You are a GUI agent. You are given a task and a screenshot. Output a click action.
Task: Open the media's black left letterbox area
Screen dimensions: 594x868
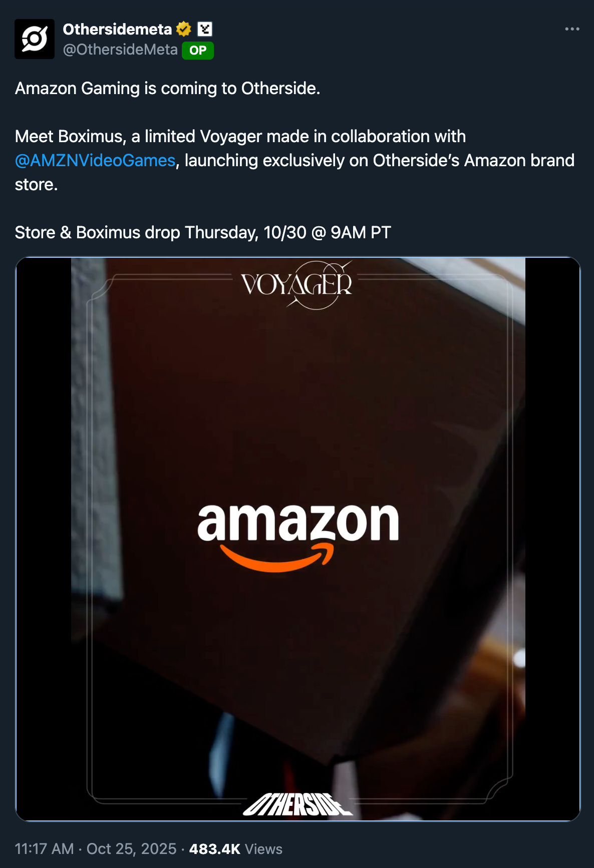tap(44, 539)
